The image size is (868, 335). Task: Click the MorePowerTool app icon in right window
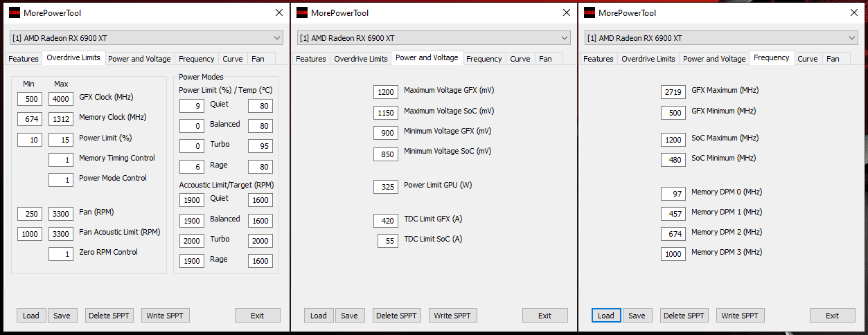point(590,12)
